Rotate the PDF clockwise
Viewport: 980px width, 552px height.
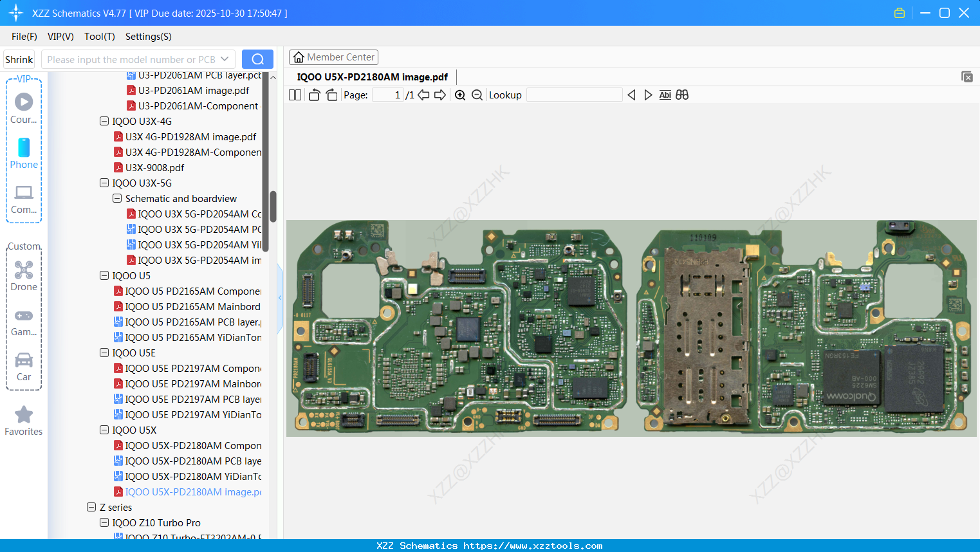click(331, 94)
